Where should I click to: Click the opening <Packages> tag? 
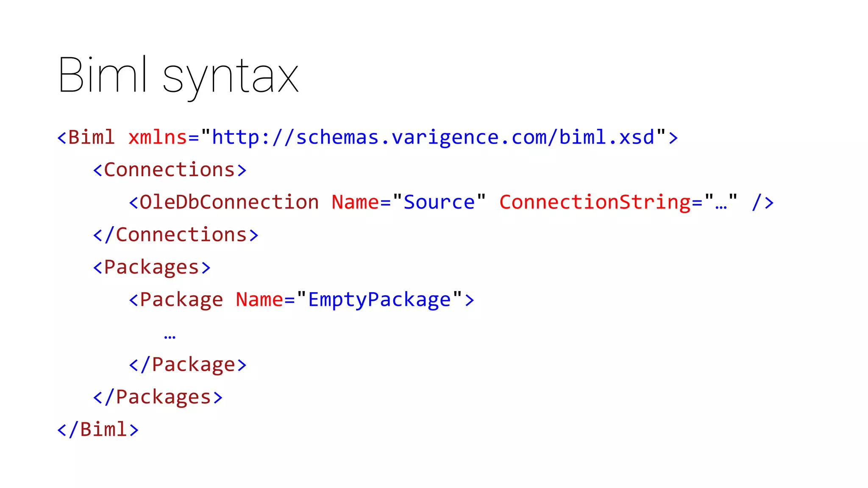tap(152, 267)
